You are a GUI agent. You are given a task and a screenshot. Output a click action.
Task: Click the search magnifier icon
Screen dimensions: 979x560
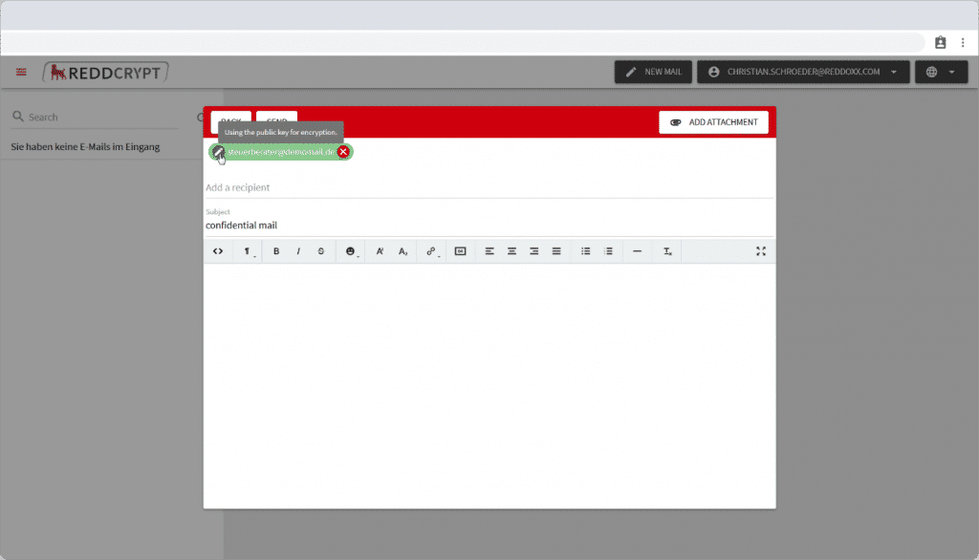[x=18, y=117]
